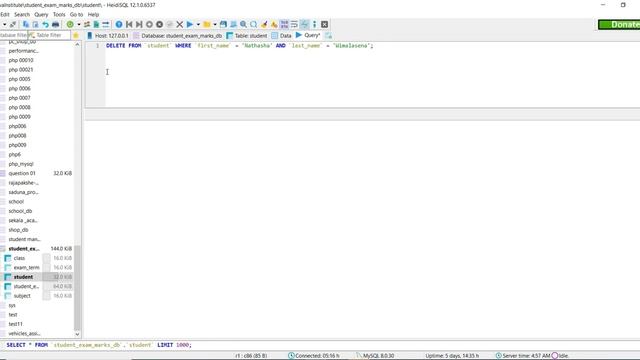Open the Refresh dropdown arrow
The image size is (640, 360).
[x=79, y=24]
